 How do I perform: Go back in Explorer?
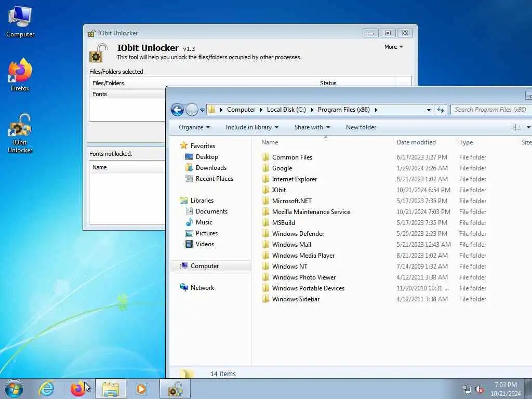point(177,110)
